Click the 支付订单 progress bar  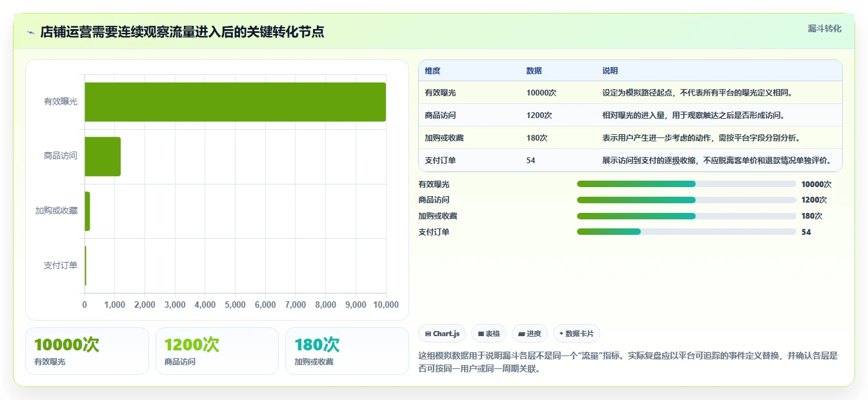(687, 232)
